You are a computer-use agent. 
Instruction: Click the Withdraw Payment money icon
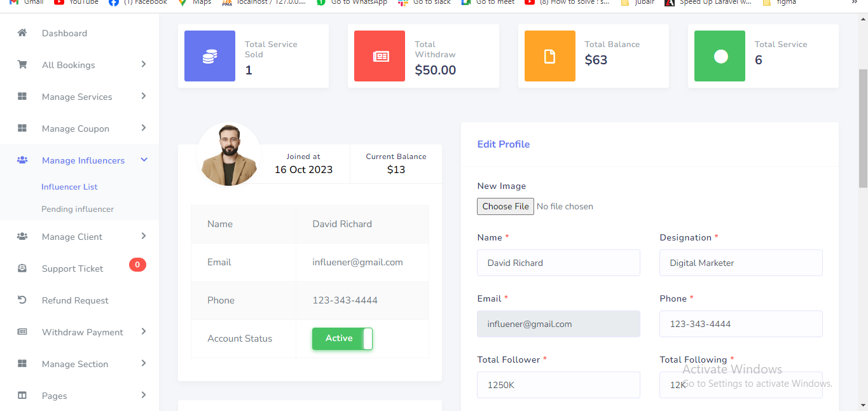(22, 332)
